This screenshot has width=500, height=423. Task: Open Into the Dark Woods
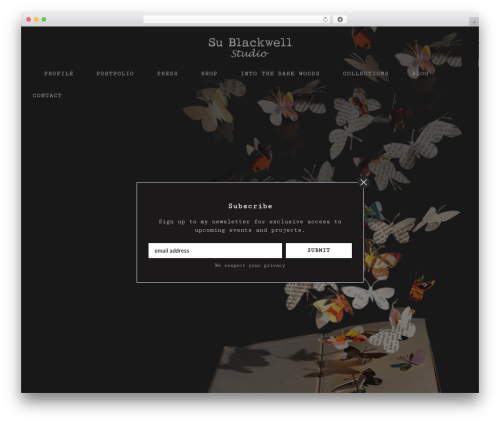280,73
